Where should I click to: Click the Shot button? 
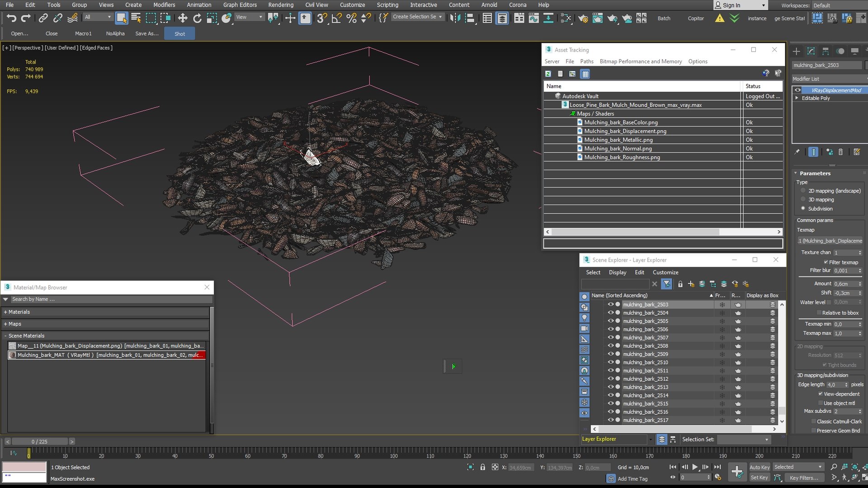pos(179,33)
